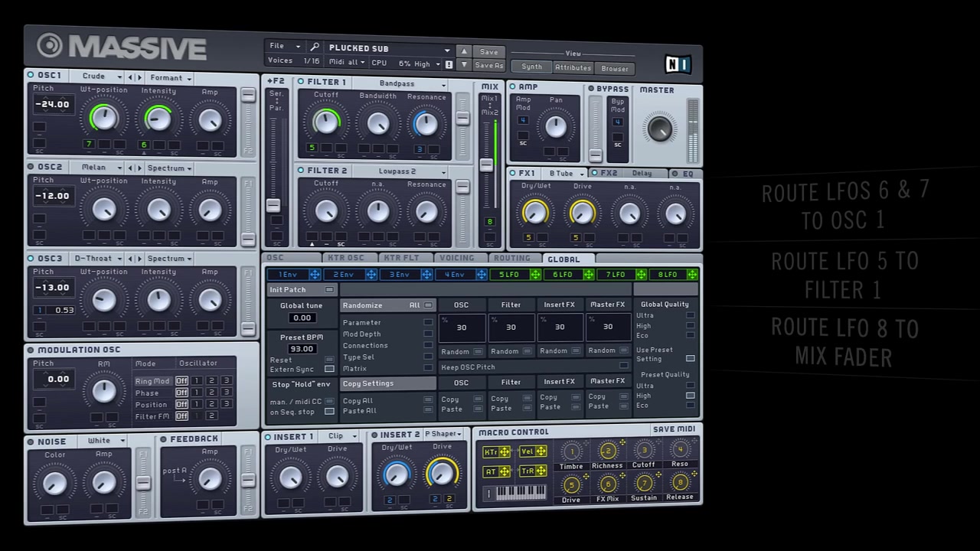Click the Preset BPM value field

[x=302, y=349]
